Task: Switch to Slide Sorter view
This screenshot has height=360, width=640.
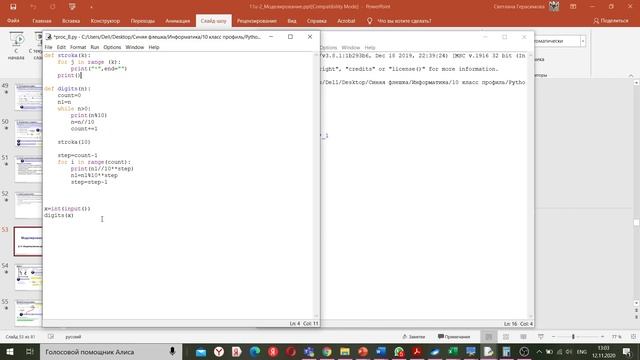Action: pos(506,337)
